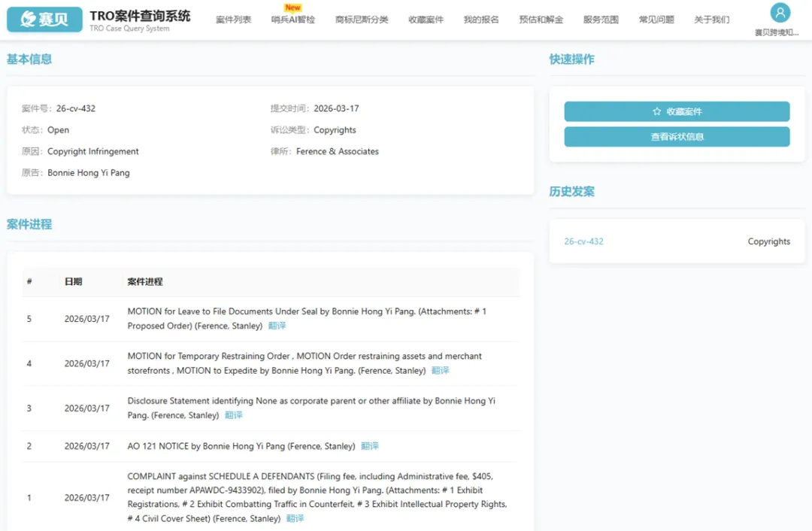Click the litigation type 诉讼类型 value Copyrights
The width and height of the screenshot is (812, 531).
pyautogui.click(x=335, y=130)
